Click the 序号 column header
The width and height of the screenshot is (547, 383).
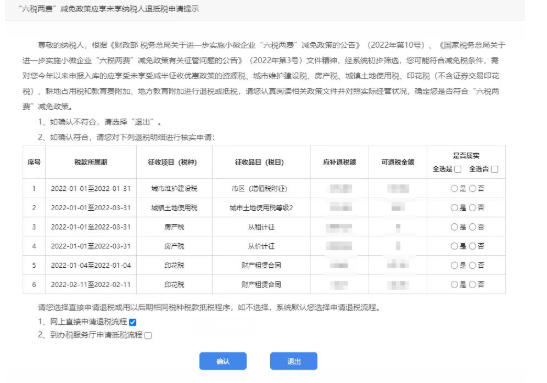[x=34, y=162]
